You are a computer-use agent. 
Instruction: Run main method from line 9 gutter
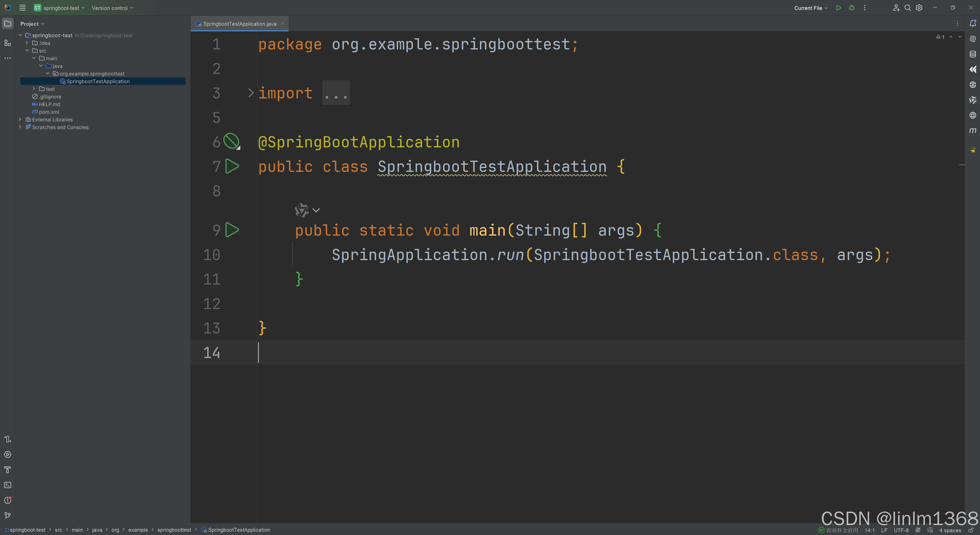click(x=232, y=230)
